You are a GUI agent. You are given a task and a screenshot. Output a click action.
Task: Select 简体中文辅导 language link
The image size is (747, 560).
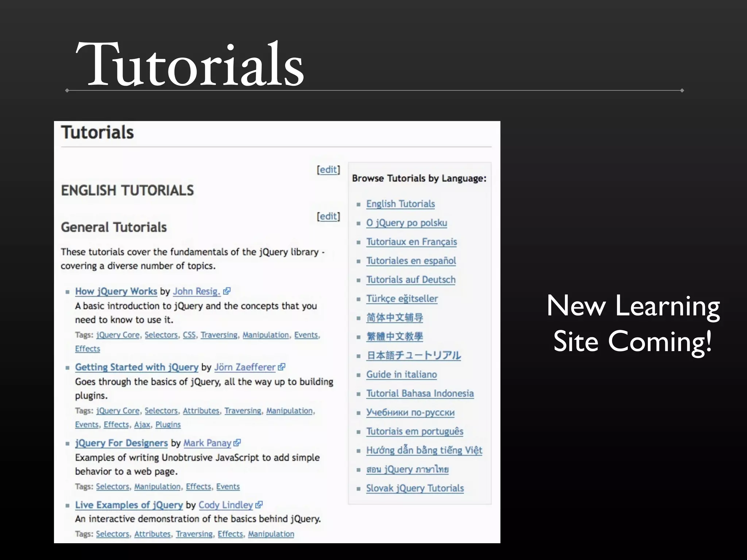click(x=395, y=318)
